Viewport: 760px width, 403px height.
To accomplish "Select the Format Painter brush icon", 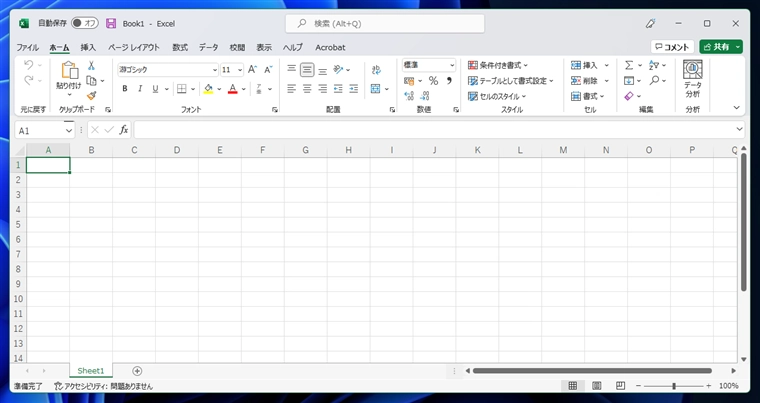I will (x=91, y=96).
